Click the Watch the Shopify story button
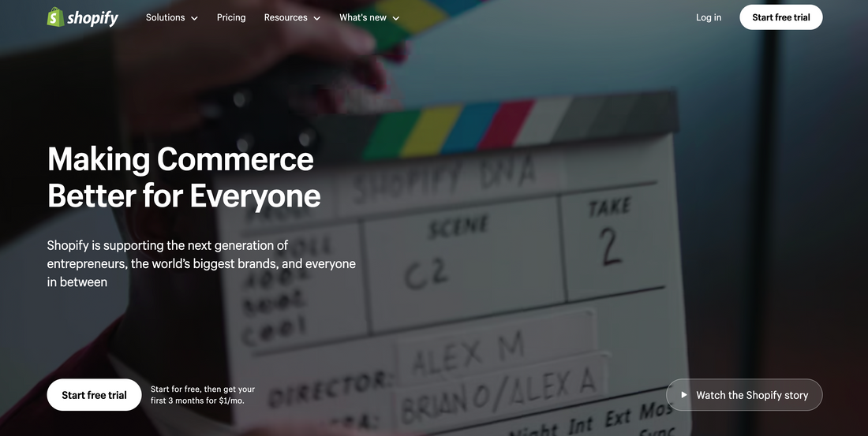 point(744,395)
